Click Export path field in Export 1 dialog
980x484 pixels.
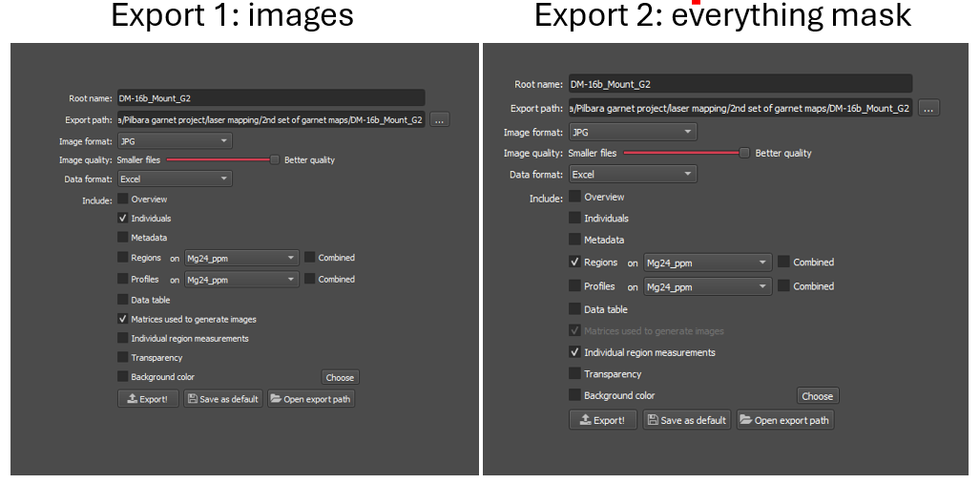coord(271,119)
